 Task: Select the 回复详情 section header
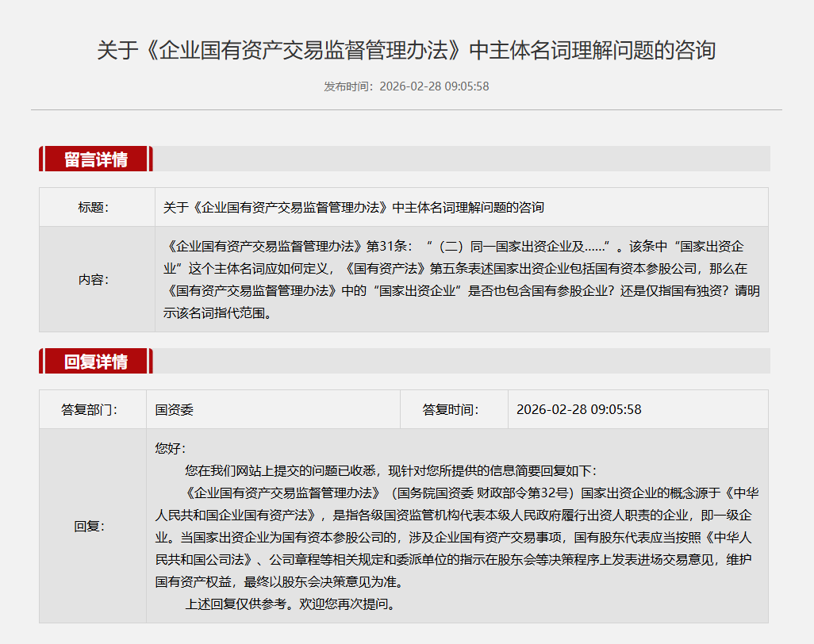click(x=96, y=362)
